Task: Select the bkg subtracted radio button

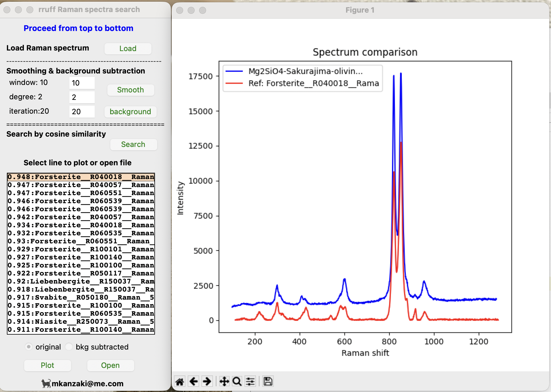Action: (x=69, y=347)
